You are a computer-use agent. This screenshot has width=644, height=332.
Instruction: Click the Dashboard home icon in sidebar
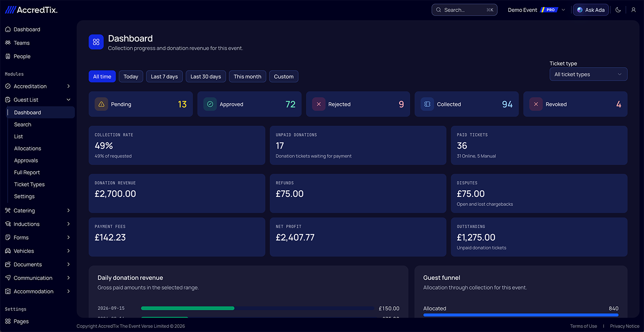(x=8, y=29)
